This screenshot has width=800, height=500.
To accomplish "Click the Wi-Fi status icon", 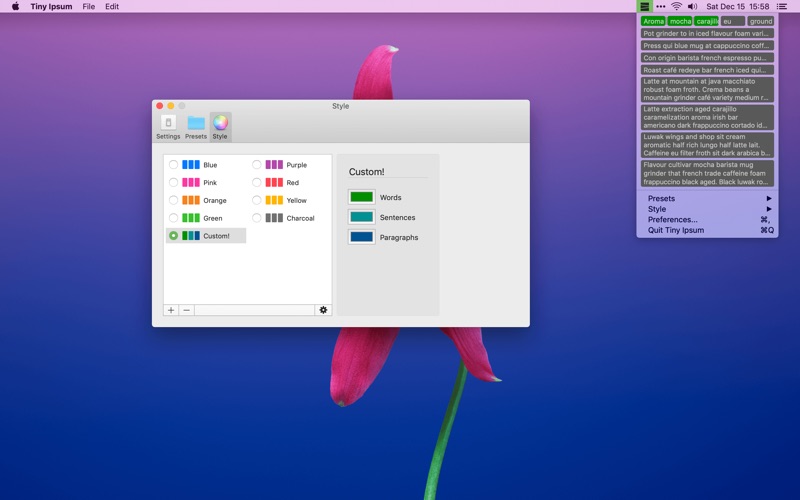I will pyautogui.click(x=677, y=6).
